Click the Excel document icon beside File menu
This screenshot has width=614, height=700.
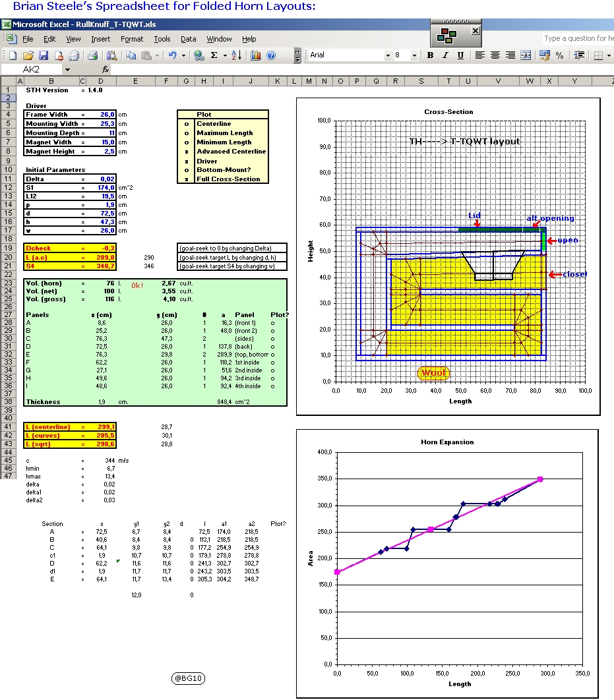point(11,39)
